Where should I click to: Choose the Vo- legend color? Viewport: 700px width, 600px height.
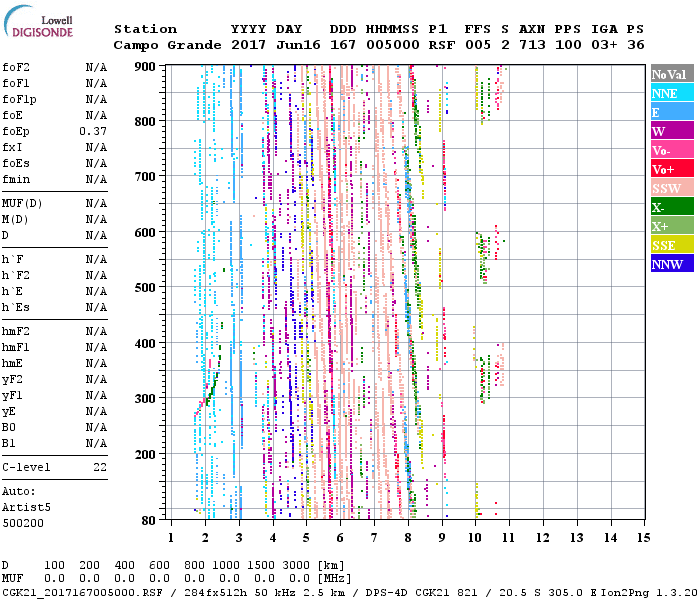click(671, 150)
